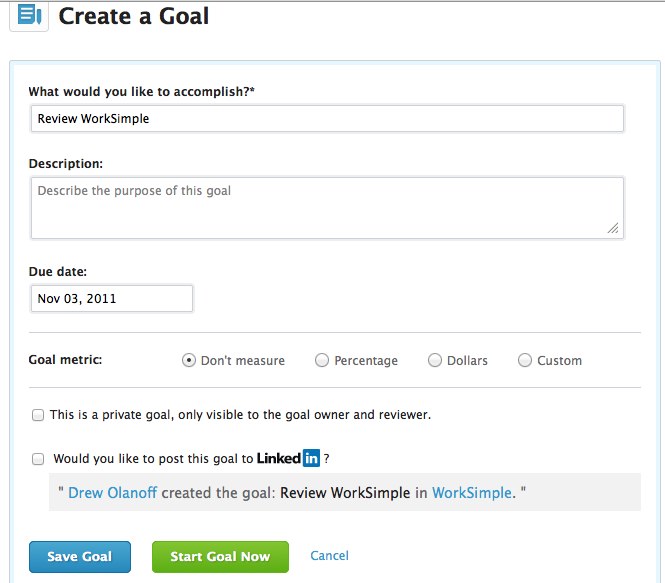The height and width of the screenshot is (583, 665).
Task: Click the description box resize handle
Action: click(613, 228)
